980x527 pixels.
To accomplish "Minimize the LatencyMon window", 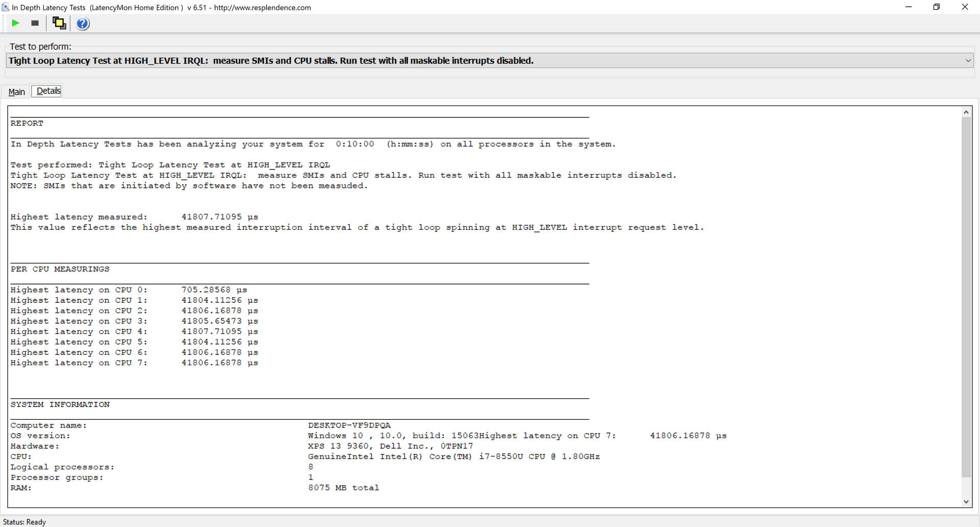I will point(909,7).
